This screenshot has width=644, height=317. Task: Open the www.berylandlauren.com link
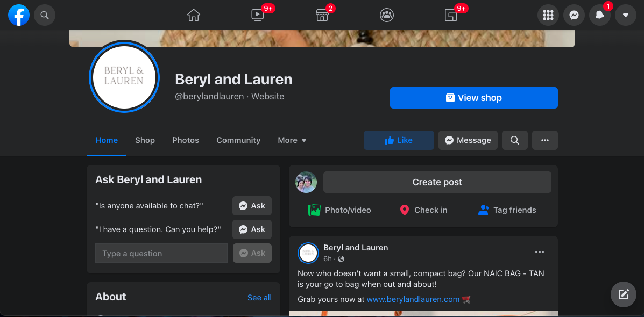coord(413,299)
